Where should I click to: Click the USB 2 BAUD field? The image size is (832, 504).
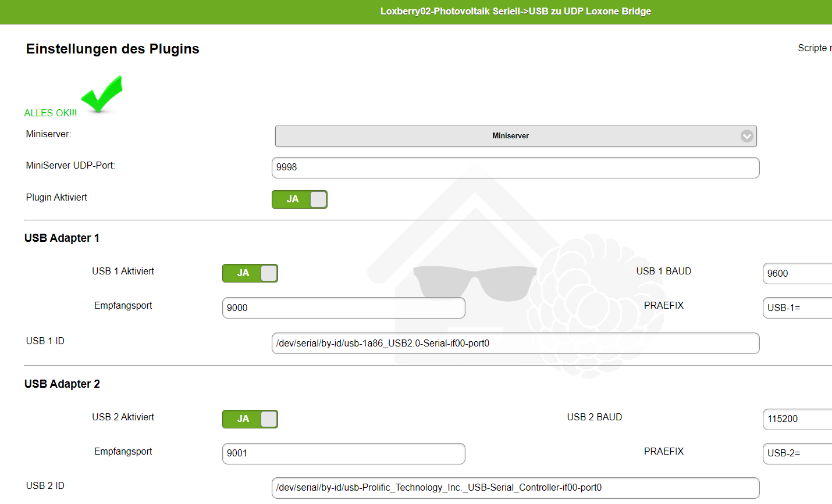(798, 419)
